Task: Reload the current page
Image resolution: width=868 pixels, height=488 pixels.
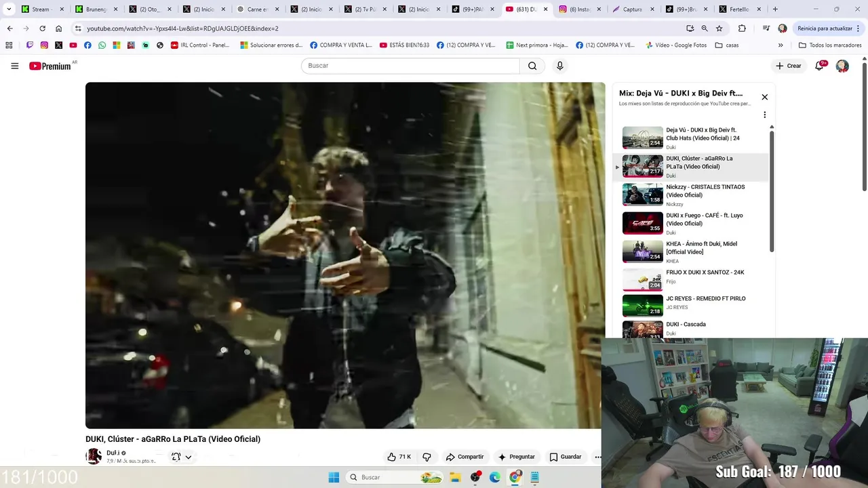Action: click(x=42, y=28)
